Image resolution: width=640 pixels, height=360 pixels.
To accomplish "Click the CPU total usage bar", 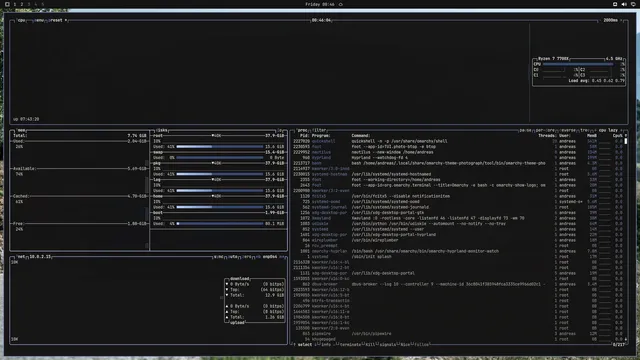I will [578, 64].
